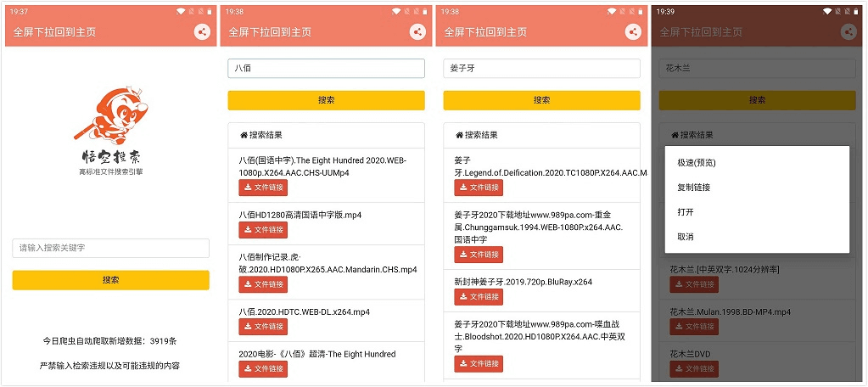Screen dimensions: 868x387
Task: Click the 花木兰DVD result title
Action: tap(690, 354)
